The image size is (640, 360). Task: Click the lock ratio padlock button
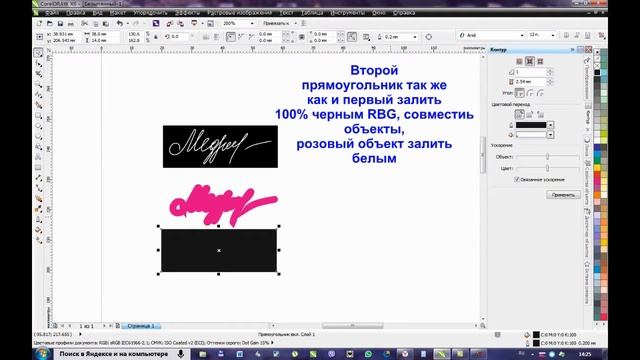point(156,37)
